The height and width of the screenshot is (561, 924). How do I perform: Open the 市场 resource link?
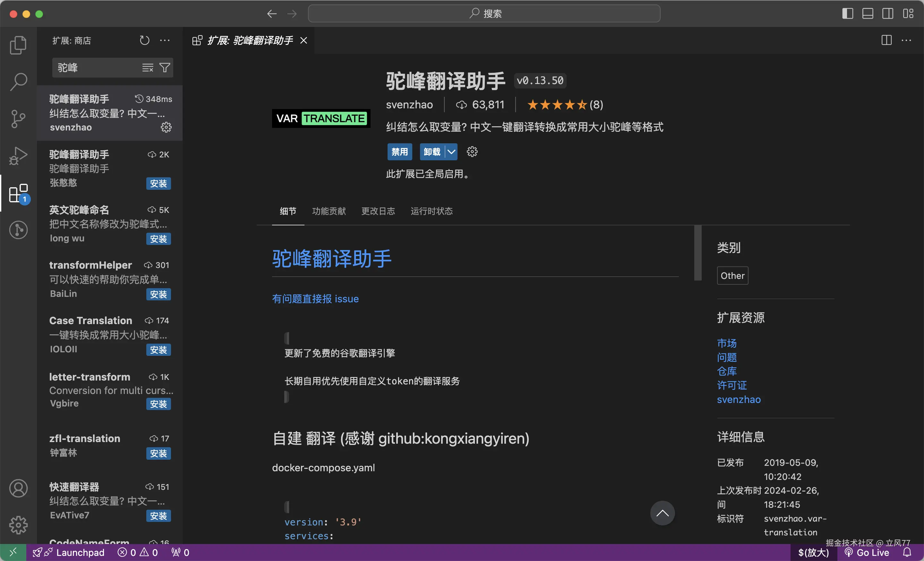click(727, 343)
